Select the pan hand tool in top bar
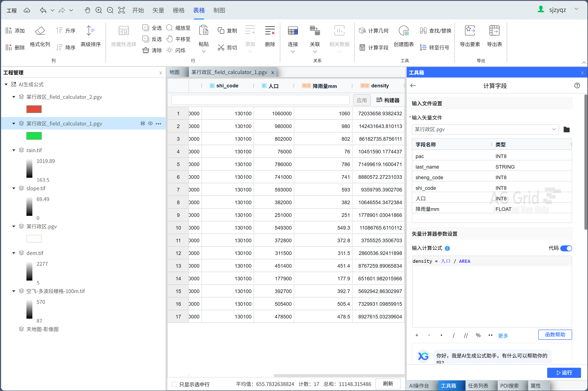The image size is (588, 391). (x=87, y=10)
